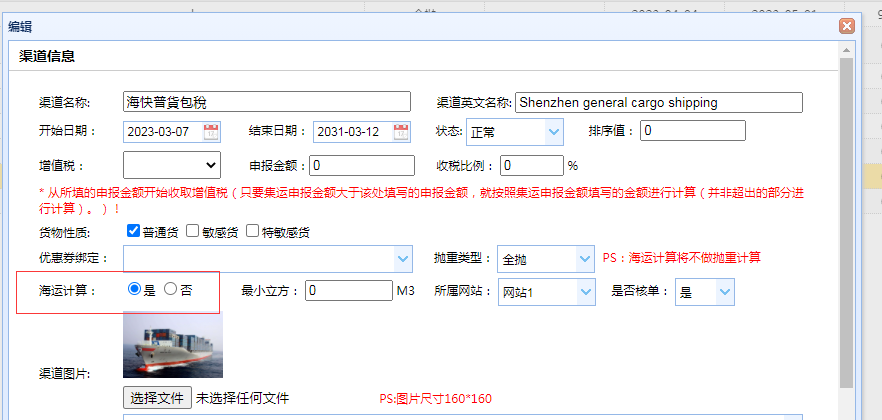Click the 编辑 dialog title
This screenshot has height=420, width=882.
click(x=20, y=26)
